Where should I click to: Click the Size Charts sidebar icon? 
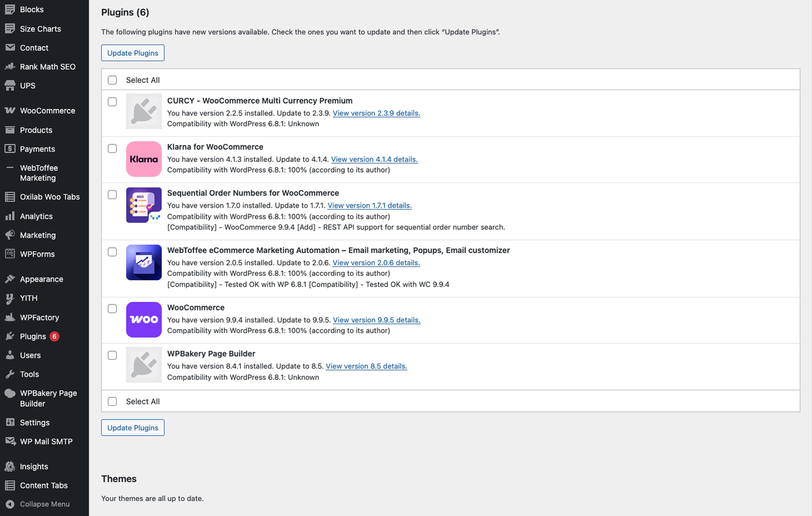10,28
